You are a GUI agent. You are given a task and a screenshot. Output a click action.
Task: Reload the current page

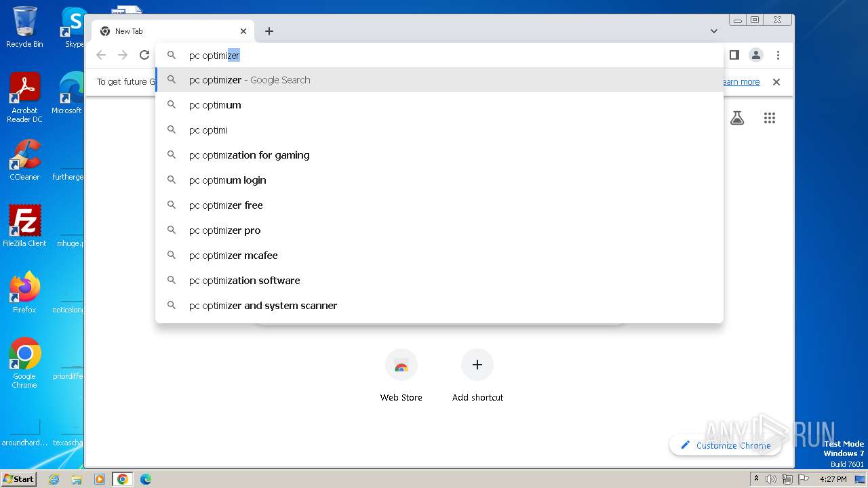coord(144,55)
